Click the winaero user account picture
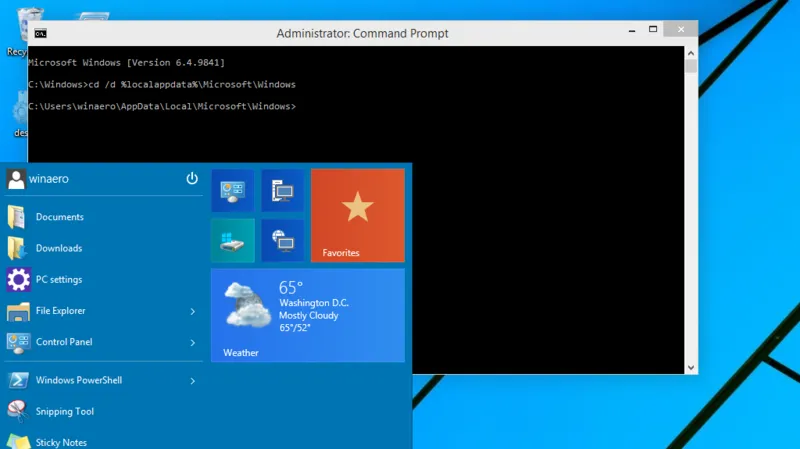Image resolution: width=800 pixels, height=449 pixels. coord(16,179)
